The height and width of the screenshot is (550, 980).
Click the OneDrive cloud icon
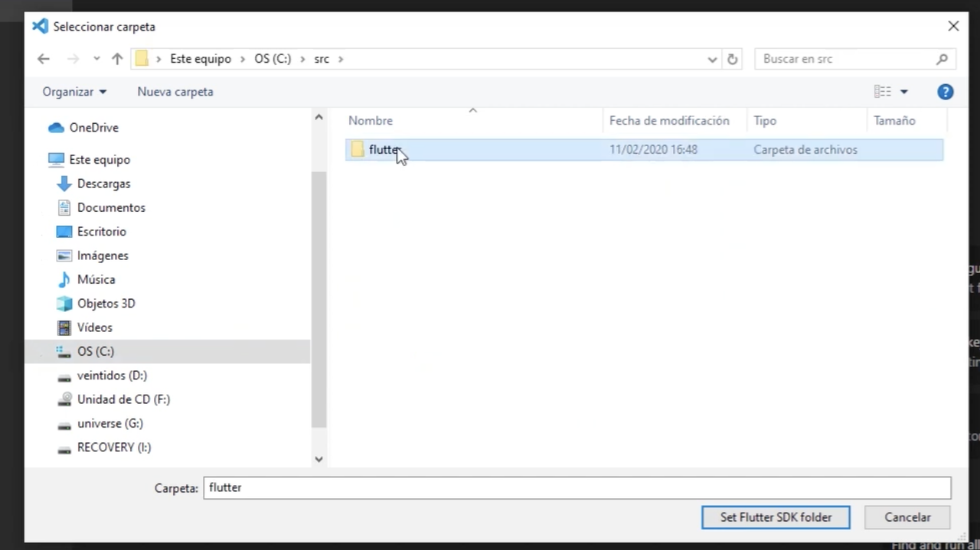pyautogui.click(x=56, y=128)
